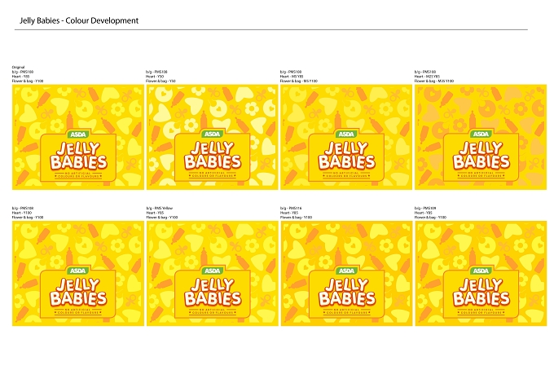Click the ASDA logo on Original design
This screenshot has width=554, height=392.
click(78, 134)
